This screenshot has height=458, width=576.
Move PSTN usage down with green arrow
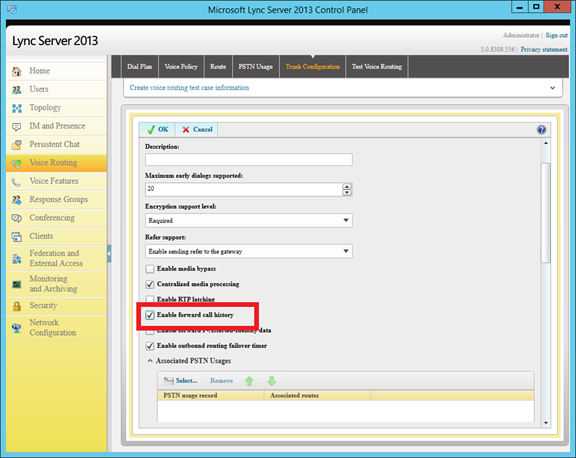tap(271, 381)
